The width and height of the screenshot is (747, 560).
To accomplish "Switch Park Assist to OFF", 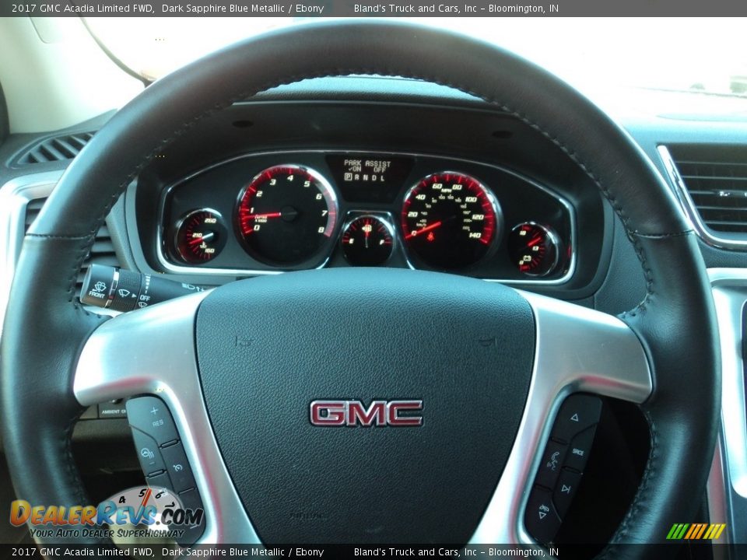I will click(x=380, y=170).
